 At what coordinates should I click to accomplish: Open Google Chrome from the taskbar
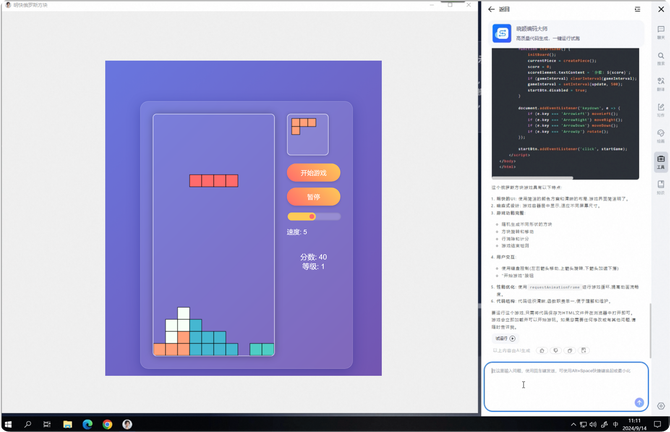click(x=107, y=424)
